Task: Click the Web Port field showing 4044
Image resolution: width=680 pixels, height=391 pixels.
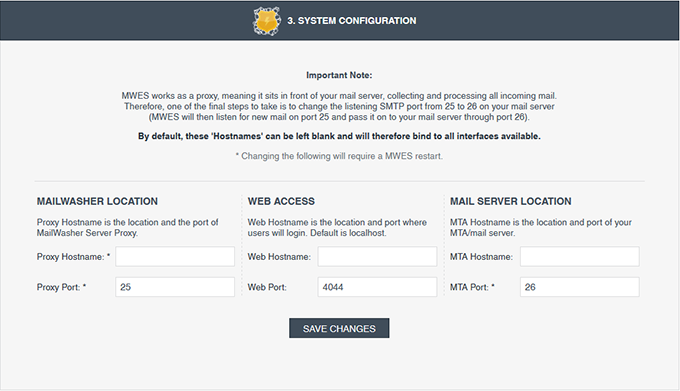Action: point(377,287)
